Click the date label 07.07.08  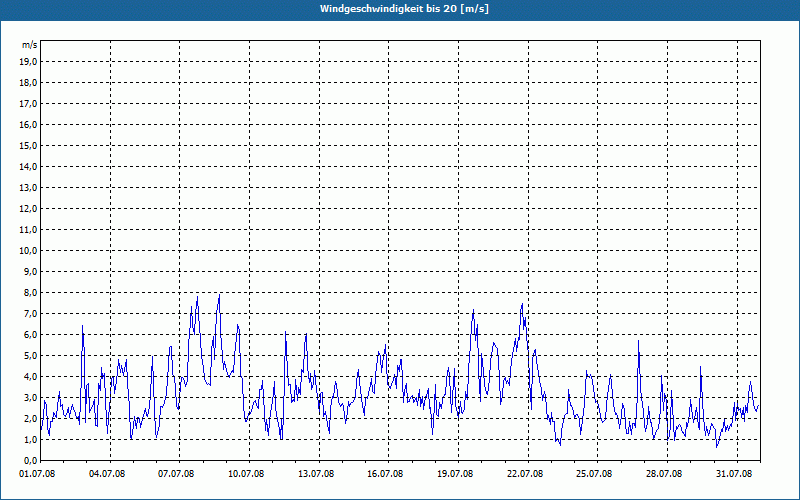pos(176,474)
